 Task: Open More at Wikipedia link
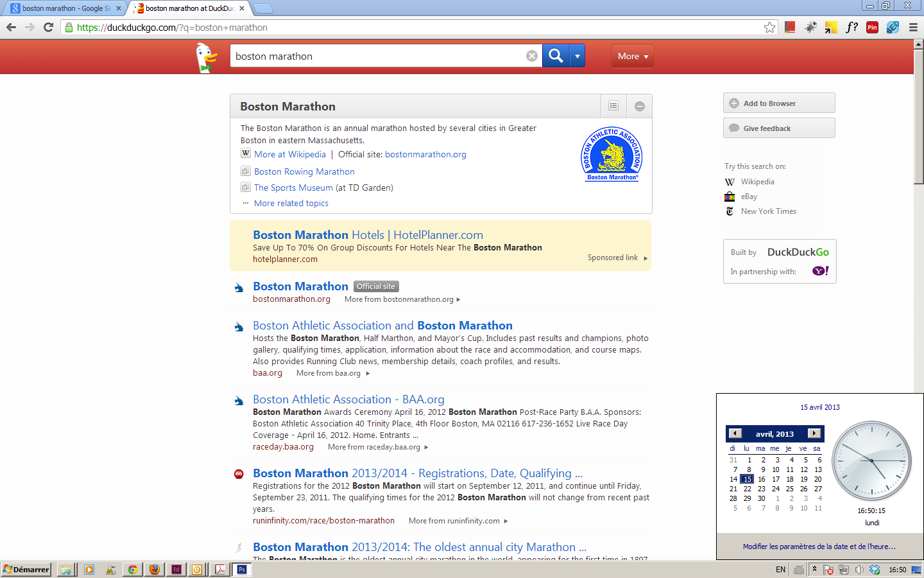(x=290, y=154)
